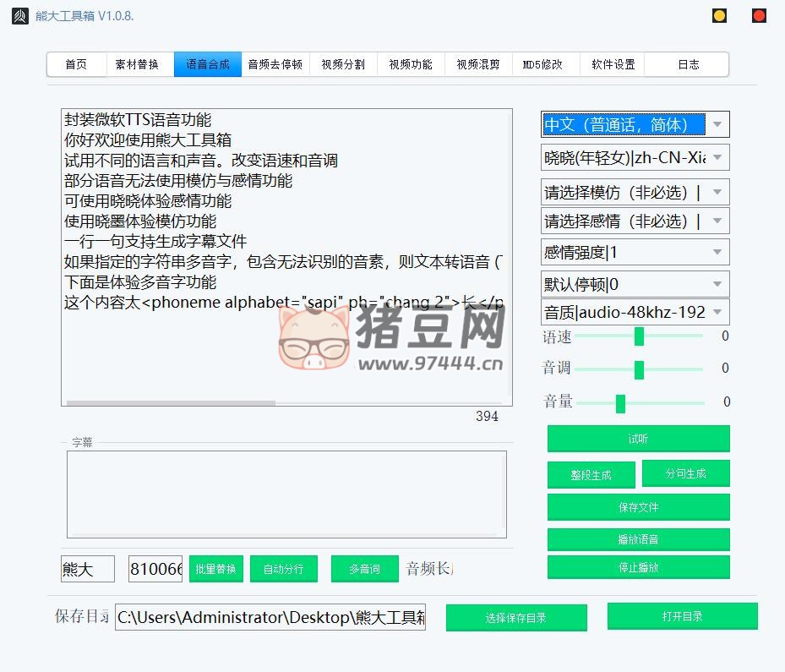Select the 语音合成 tab
This screenshot has width=785, height=672.
[x=208, y=64]
